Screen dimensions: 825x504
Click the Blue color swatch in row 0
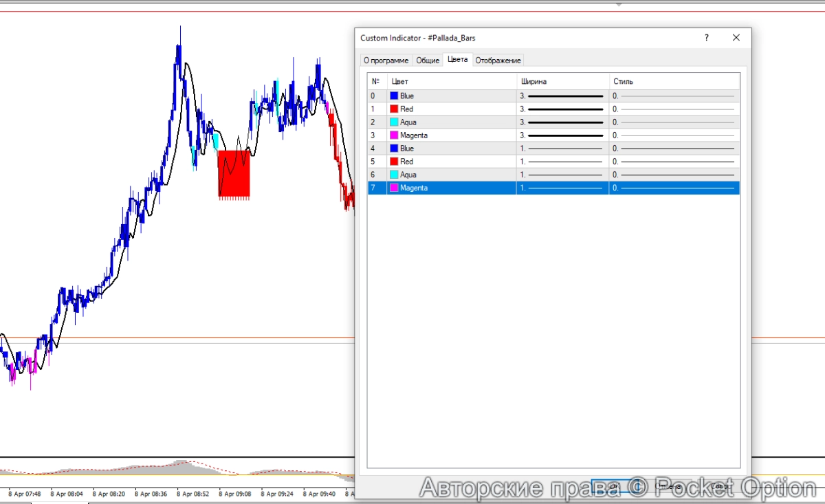[x=395, y=96]
